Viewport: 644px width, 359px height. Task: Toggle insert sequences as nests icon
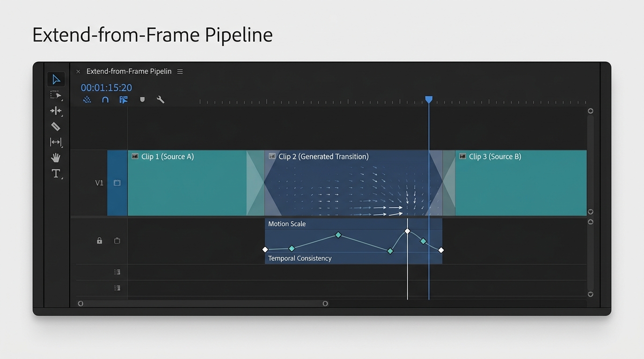87,100
